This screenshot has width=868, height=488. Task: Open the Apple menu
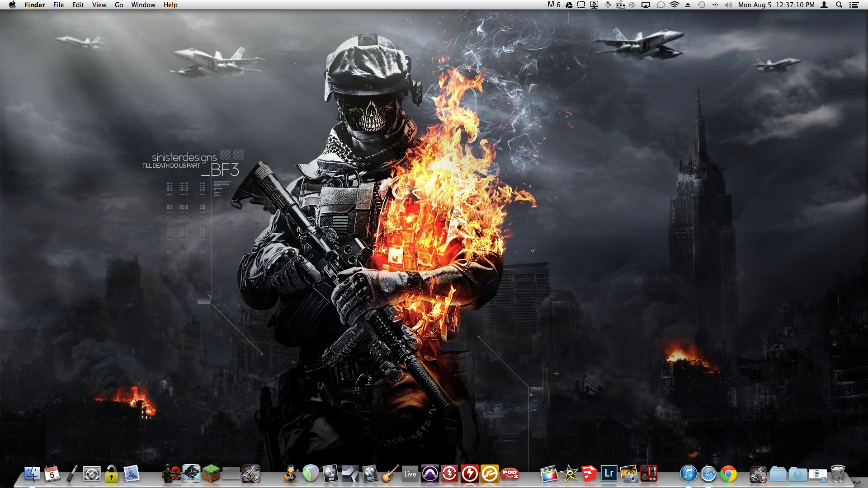click(12, 5)
